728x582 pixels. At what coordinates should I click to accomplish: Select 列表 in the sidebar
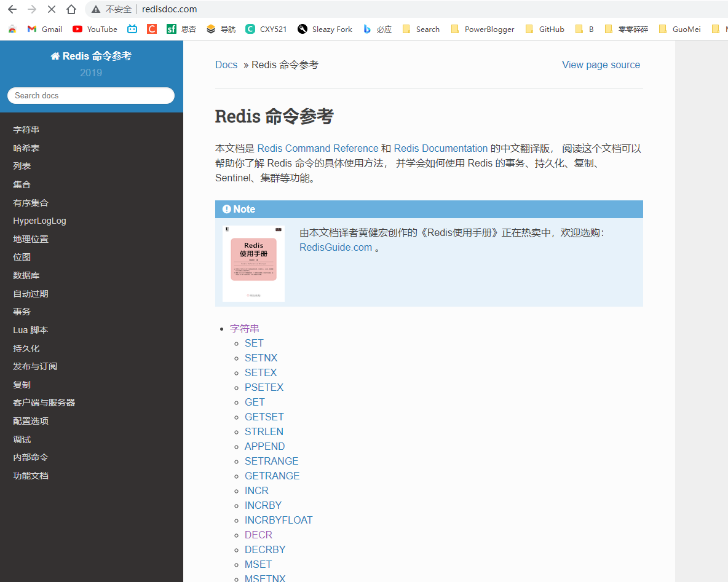[22, 166]
